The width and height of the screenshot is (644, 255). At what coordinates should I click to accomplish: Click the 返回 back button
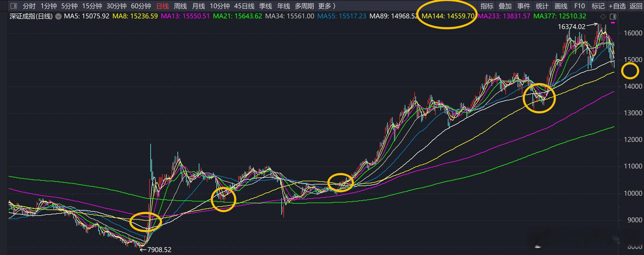click(x=636, y=6)
